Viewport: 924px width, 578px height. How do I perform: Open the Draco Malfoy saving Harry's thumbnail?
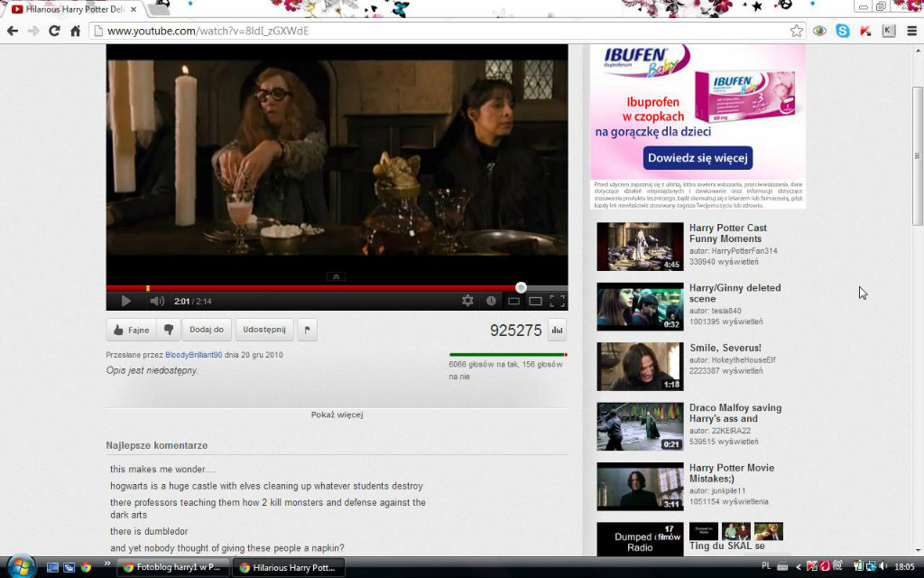[x=640, y=426]
